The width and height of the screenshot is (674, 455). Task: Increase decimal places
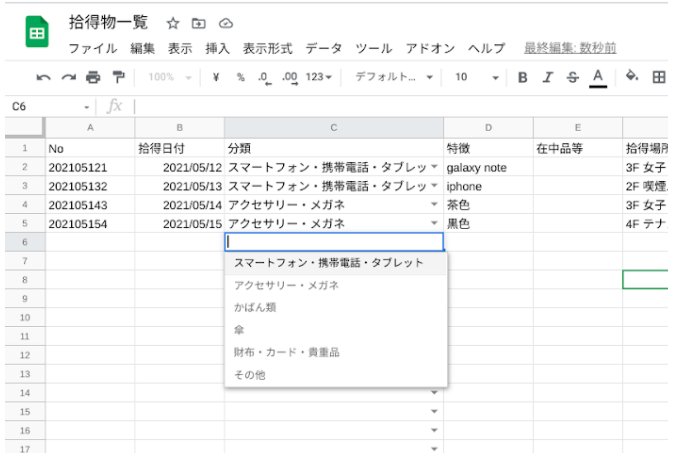click(290, 78)
